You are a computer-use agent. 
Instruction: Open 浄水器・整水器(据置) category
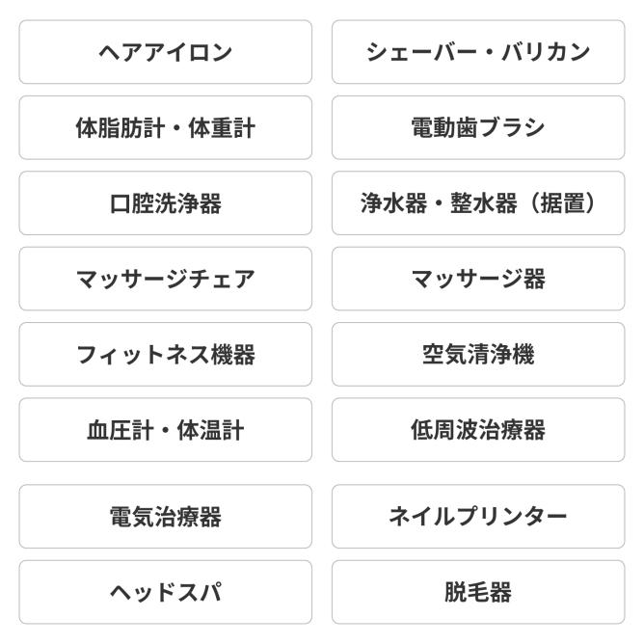click(x=477, y=203)
